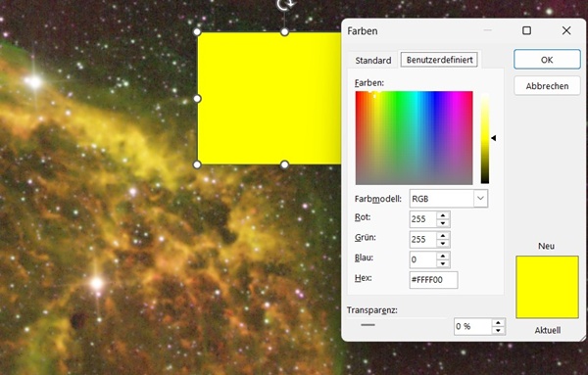Increase Transparenz percentage with up arrow

point(498,322)
